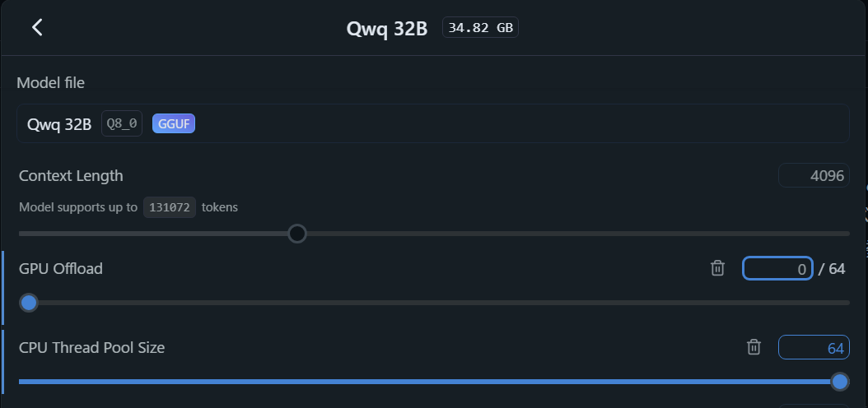Click the Context Length value field

click(814, 175)
